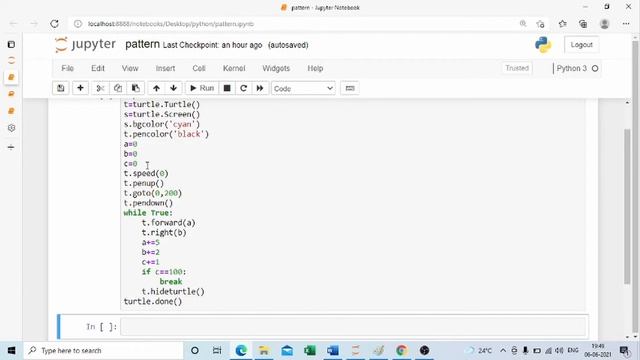Viewport: 640px width, 360px height.
Task: Add this page to favorites
Action: (540, 24)
